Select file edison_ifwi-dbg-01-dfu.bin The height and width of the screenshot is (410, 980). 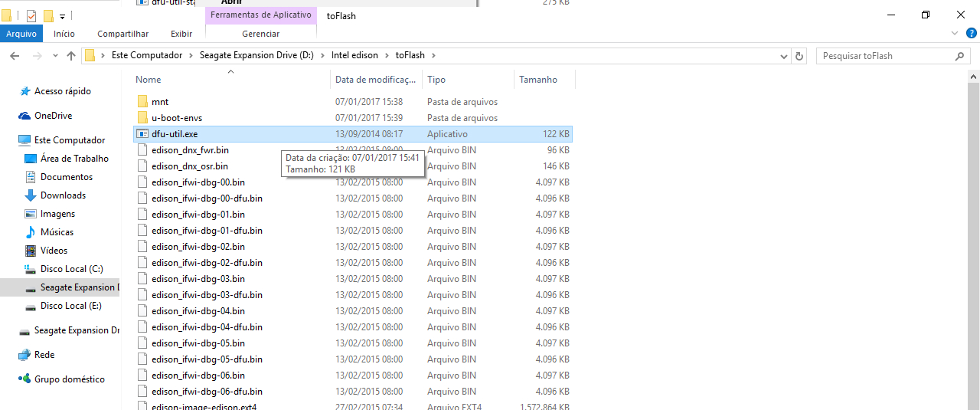click(207, 231)
